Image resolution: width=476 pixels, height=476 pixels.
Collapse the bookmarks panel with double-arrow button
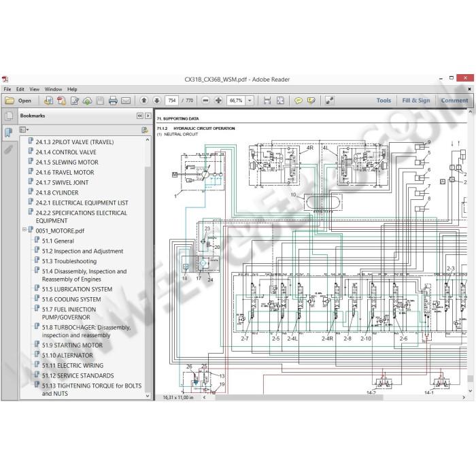(139, 116)
